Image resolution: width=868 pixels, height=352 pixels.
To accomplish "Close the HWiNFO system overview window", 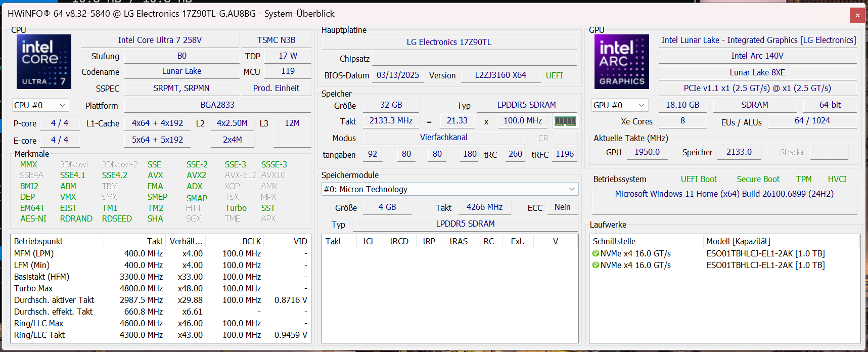I will 857,15.
